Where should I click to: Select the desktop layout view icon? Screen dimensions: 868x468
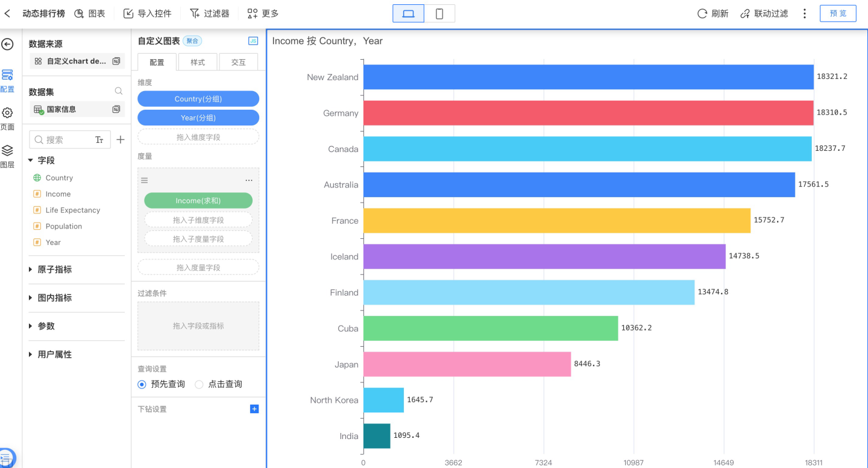tap(408, 13)
